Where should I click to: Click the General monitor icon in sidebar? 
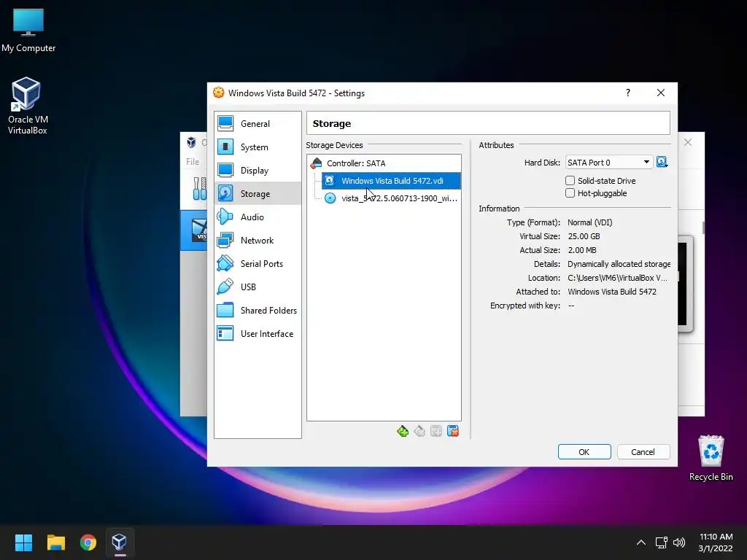pos(225,123)
